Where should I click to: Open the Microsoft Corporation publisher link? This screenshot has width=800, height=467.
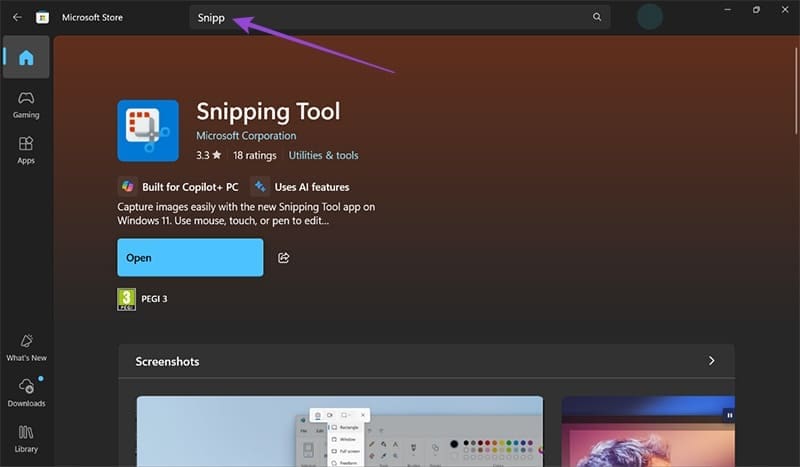point(246,136)
